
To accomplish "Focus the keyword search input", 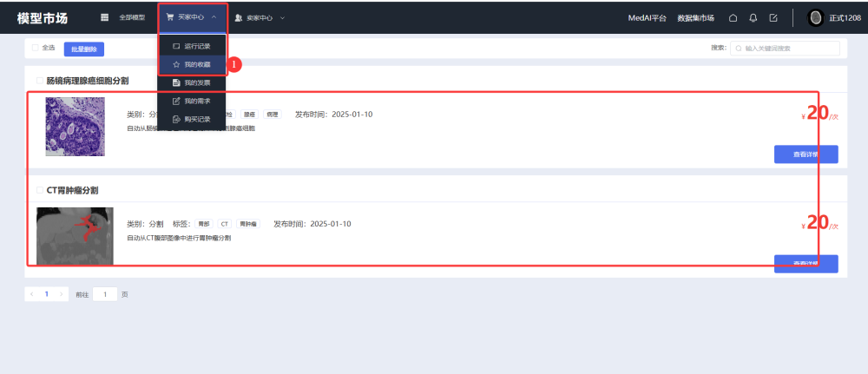I will point(785,49).
